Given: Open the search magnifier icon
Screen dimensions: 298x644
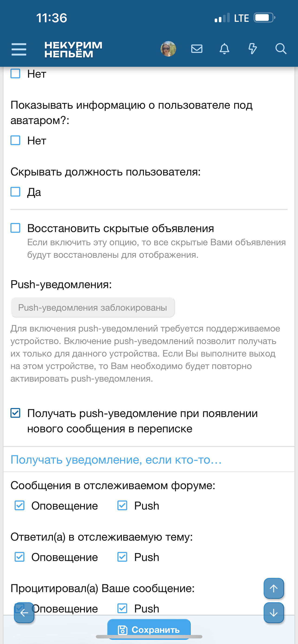Looking at the screenshot, I should coord(281,49).
